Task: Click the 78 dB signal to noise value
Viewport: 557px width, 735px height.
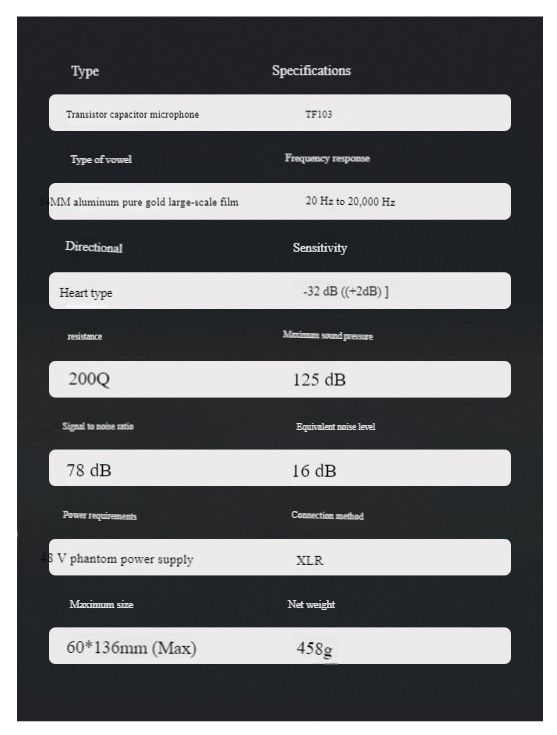Action: tap(89, 470)
